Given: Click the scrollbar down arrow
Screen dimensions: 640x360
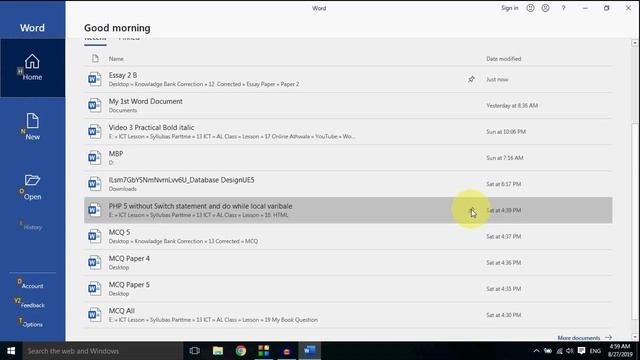Looking at the screenshot, I should pyautogui.click(x=635, y=337).
